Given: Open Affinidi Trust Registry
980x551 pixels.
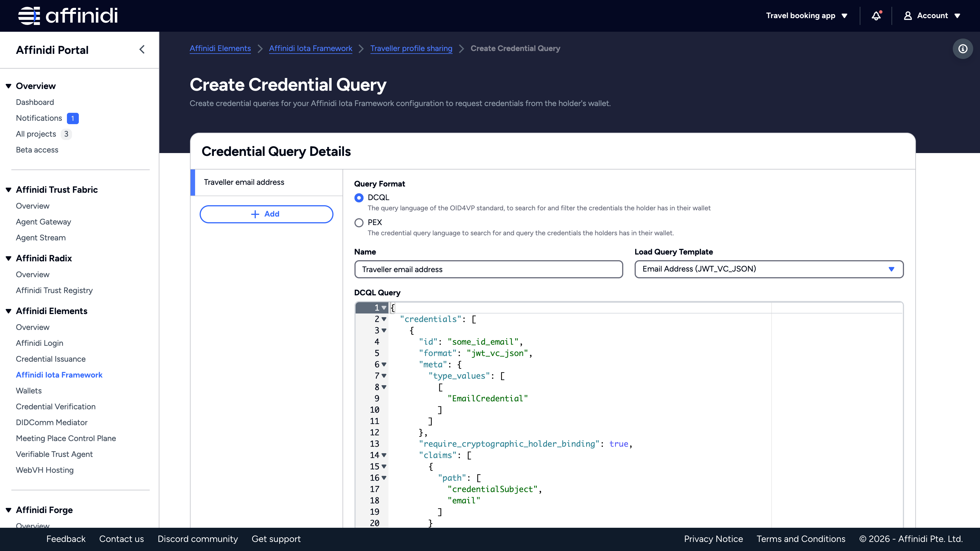Looking at the screenshot, I should [x=54, y=290].
